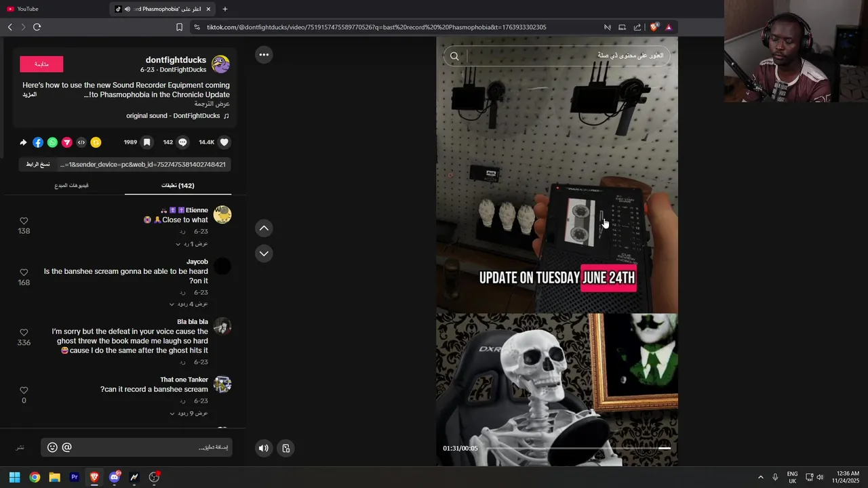
Task: Open embed code icon
Action: click(81, 142)
